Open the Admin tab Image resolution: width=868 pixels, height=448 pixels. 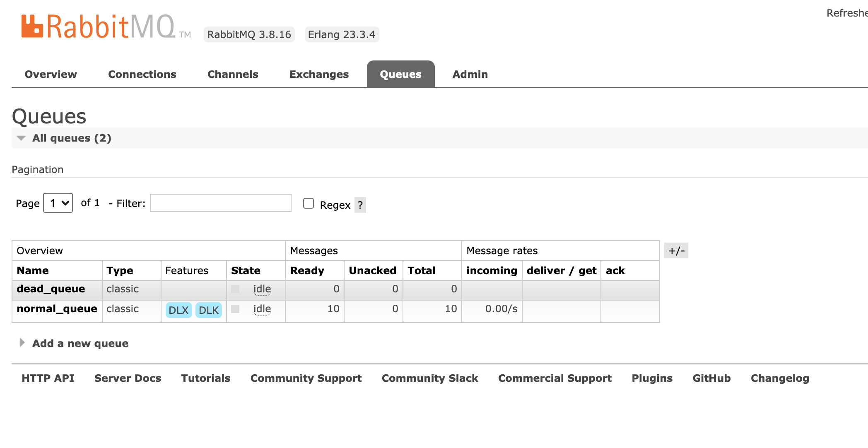coord(470,74)
